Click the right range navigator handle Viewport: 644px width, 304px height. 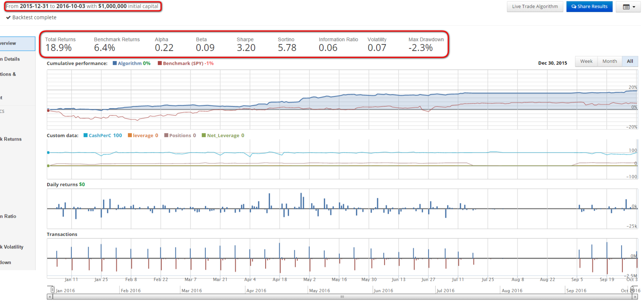point(632,290)
